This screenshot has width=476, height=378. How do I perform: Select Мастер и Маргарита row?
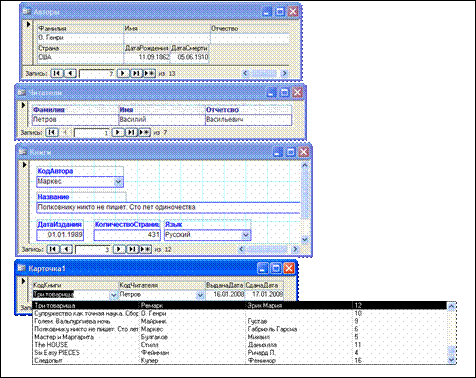pos(240,337)
